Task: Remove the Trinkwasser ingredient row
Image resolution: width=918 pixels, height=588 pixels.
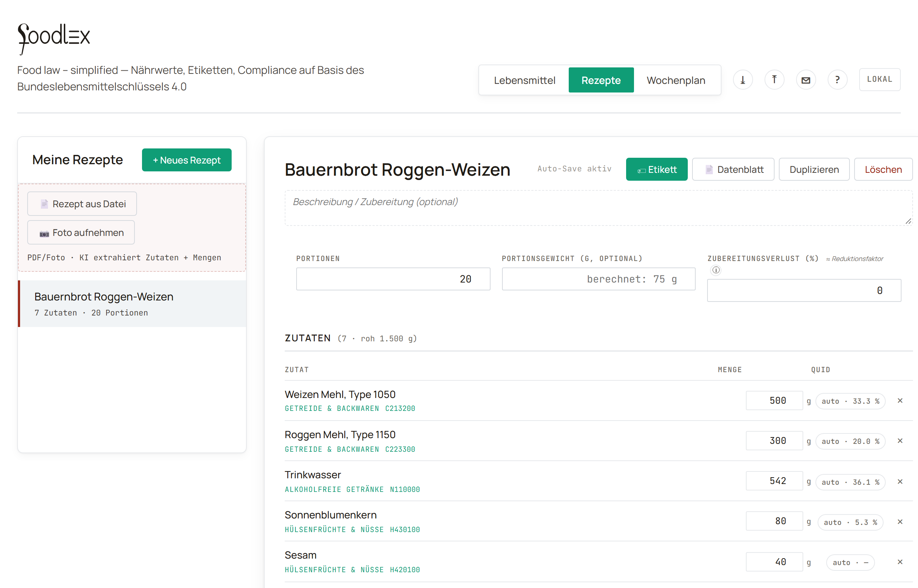Action: 900,482
